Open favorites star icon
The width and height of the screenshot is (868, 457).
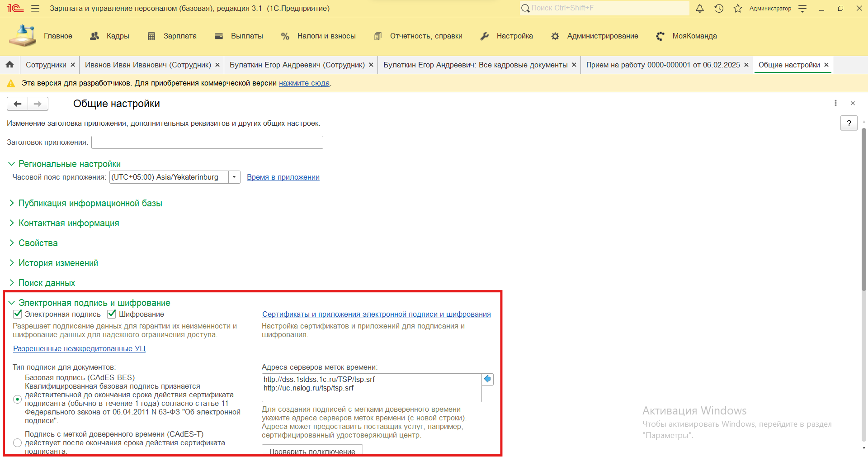click(738, 9)
